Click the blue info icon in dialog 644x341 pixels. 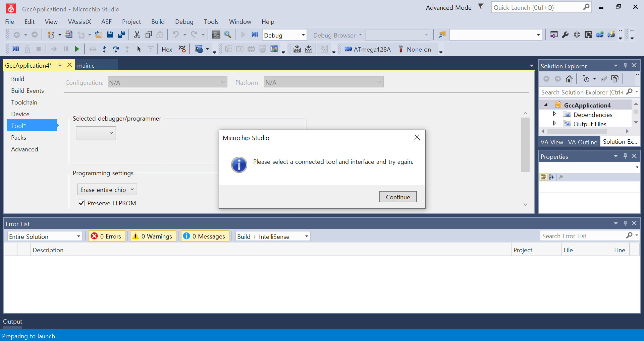click(x=239, y=164)
